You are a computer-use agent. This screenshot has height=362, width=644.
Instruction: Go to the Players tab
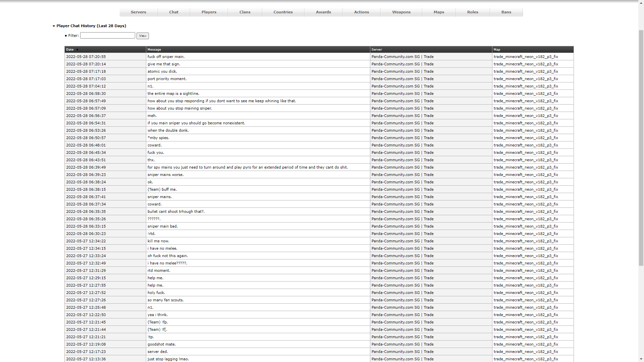pos(209,12)
